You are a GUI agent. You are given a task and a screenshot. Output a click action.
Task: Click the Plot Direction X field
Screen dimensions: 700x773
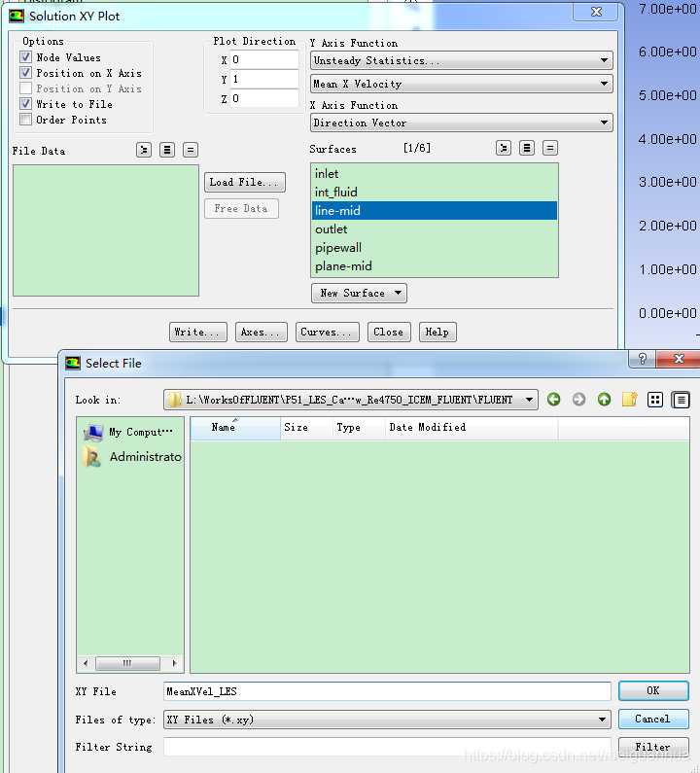pyautogui.click(x=264, y=59)
